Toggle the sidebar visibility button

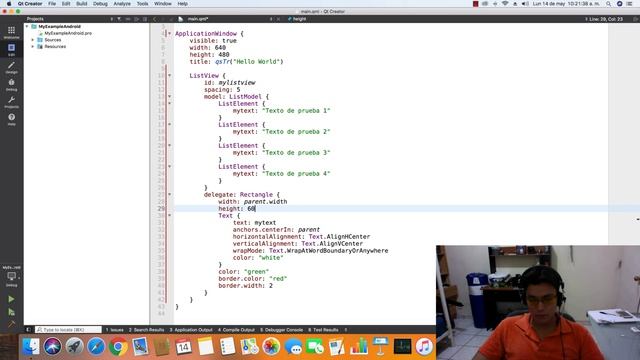28,329
